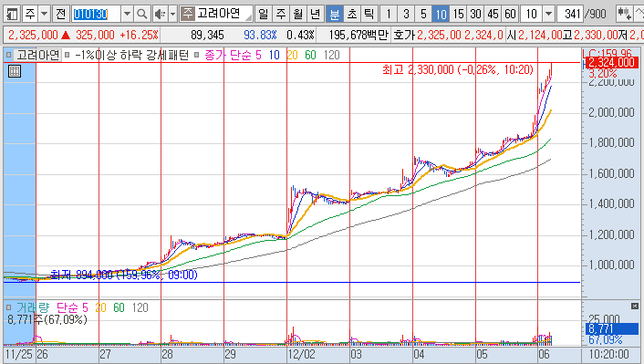Click the 고려아연 legend label

click(37, 55)
